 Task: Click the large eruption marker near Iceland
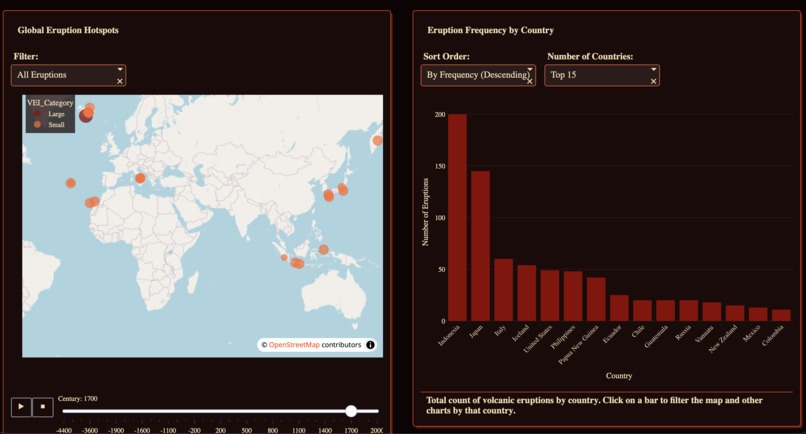click(x=85, y=116)
